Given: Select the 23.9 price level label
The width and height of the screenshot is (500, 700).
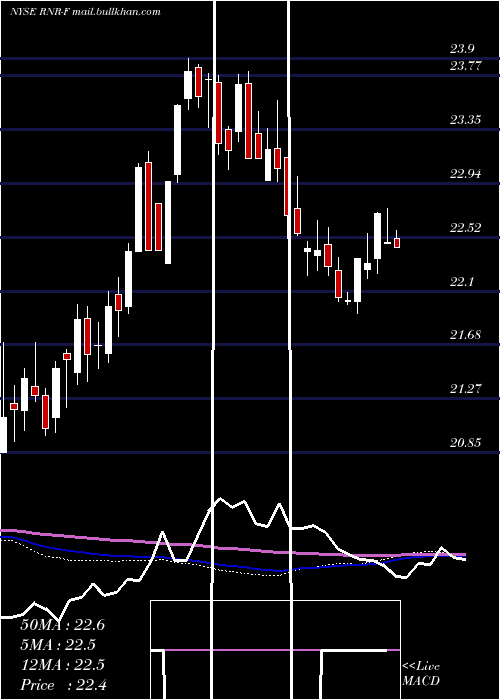Looking at the screenshot, I should click(462, 49).
